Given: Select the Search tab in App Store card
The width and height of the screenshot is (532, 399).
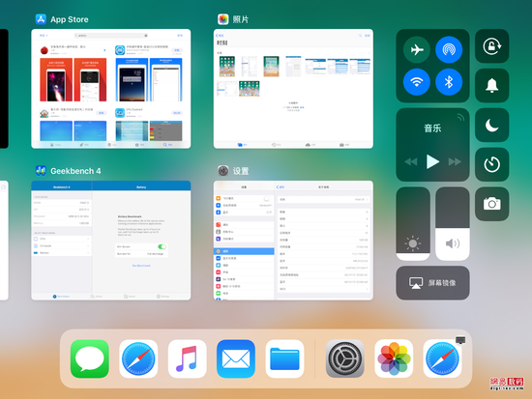Looking at the screenshot, I should click(167, 145).
